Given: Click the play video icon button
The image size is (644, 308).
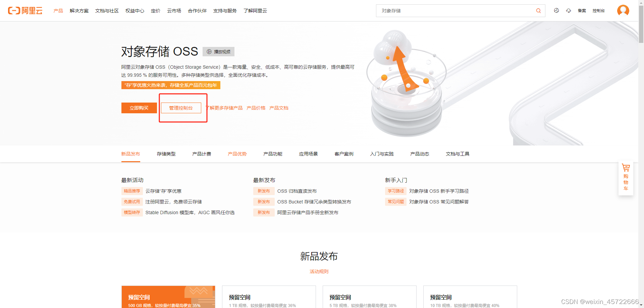Looking at the screenshot, I should click(218, 52).
